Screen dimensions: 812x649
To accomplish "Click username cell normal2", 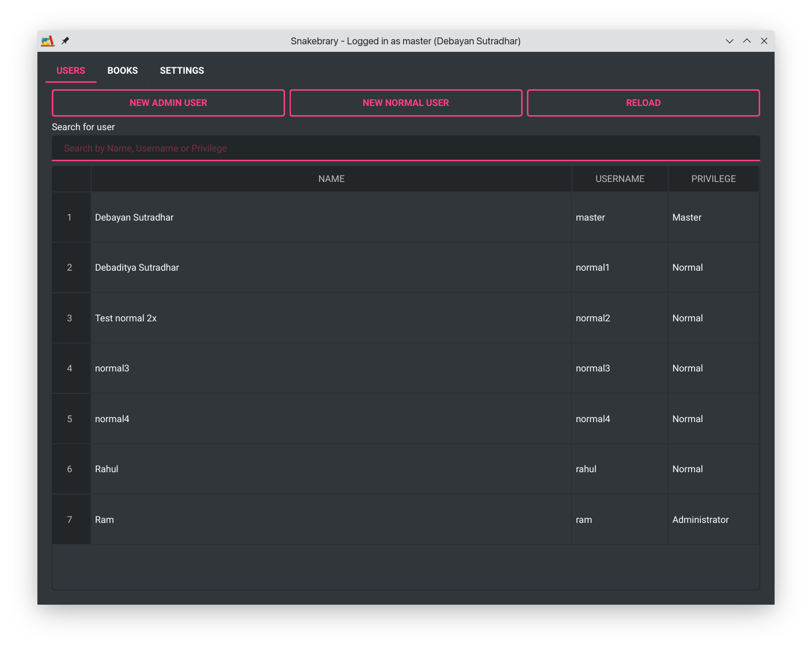I will tap(620, 318).
